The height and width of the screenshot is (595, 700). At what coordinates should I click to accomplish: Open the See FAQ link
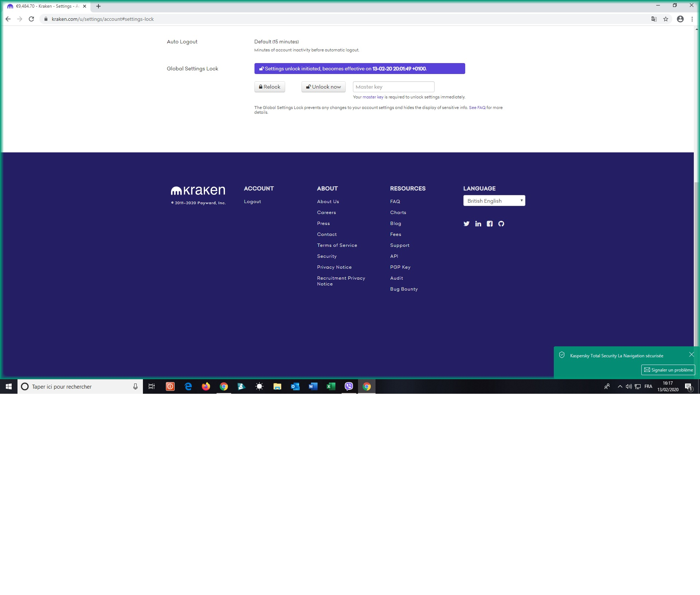click(x=477, y=108)
